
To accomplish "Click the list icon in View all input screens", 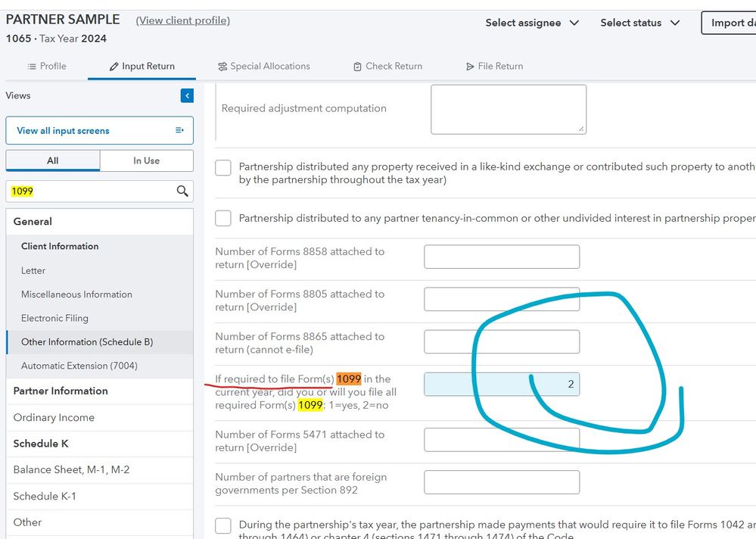I will coord(179,130).
